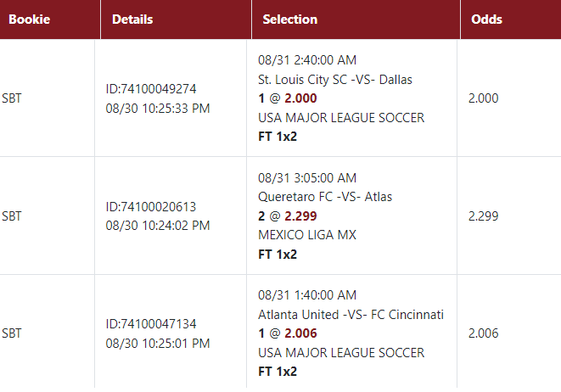Click the Details column header

click(x=132, y=19)
